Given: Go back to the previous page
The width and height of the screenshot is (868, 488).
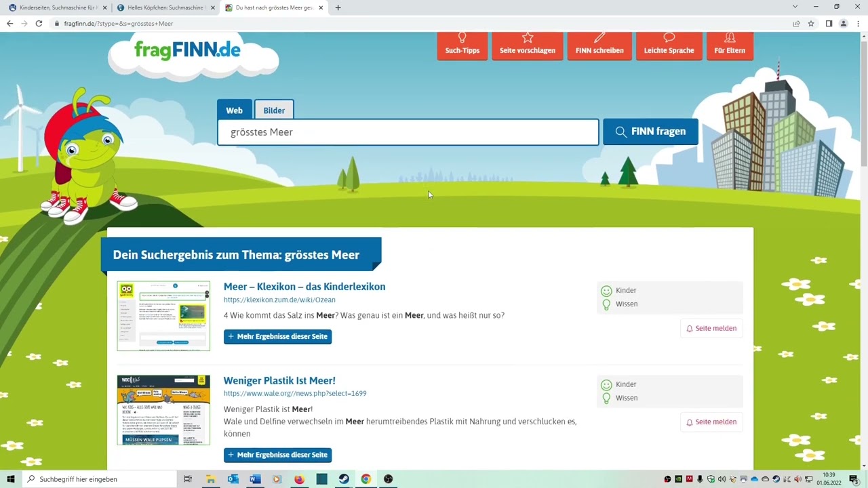Looking at the screenshot, I should point(9,23).
